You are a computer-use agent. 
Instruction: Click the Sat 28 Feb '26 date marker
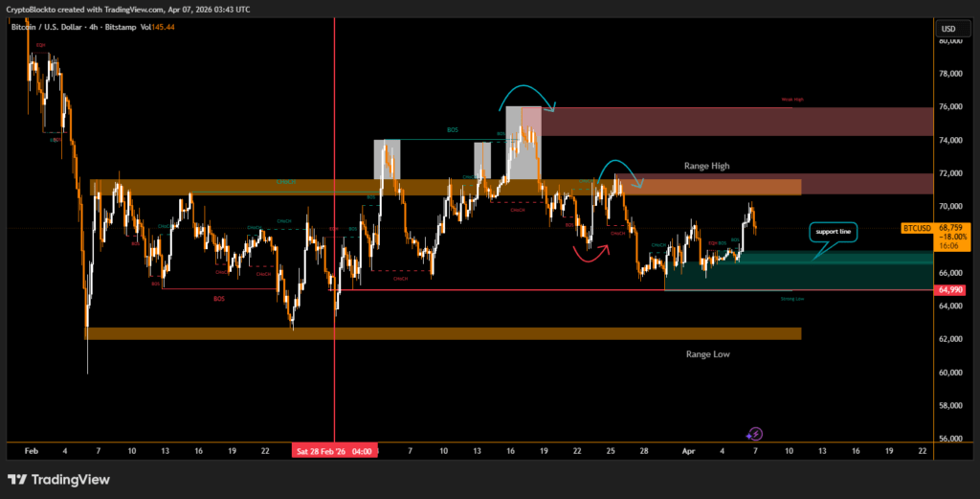[334, 450]
